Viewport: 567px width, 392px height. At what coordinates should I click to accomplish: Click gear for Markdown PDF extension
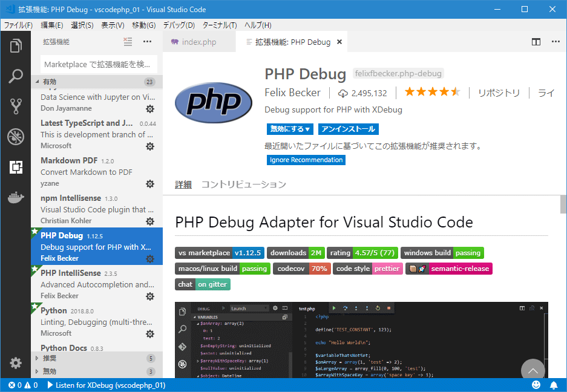149,184
